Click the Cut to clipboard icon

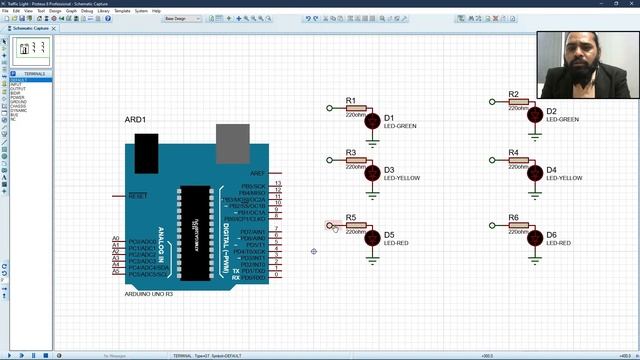326,18
